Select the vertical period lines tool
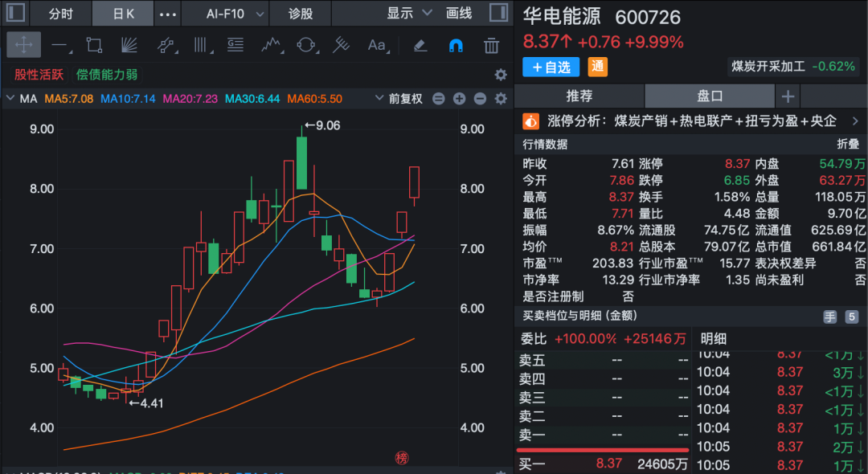 click(202, 45)
